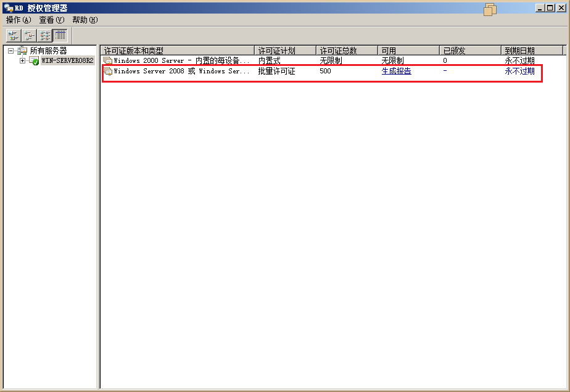Sort by 可用 column header
The height and width of the screenshot is (392, 570).
409,51
